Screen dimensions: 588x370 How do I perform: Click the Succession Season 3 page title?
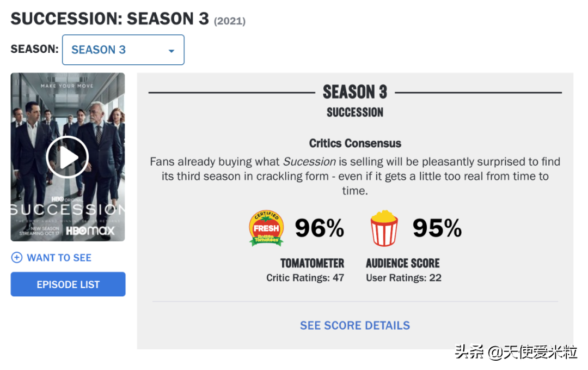pos(109,19)
